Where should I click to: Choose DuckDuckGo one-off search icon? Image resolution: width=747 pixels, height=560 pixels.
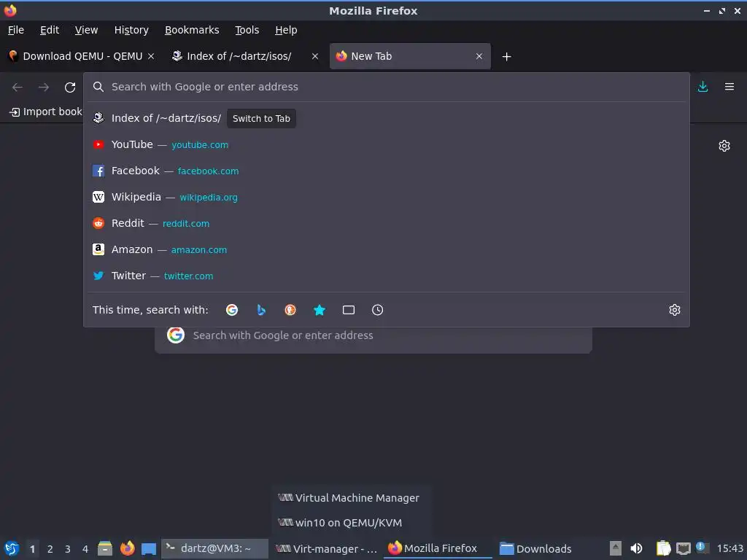click(290, 310)
